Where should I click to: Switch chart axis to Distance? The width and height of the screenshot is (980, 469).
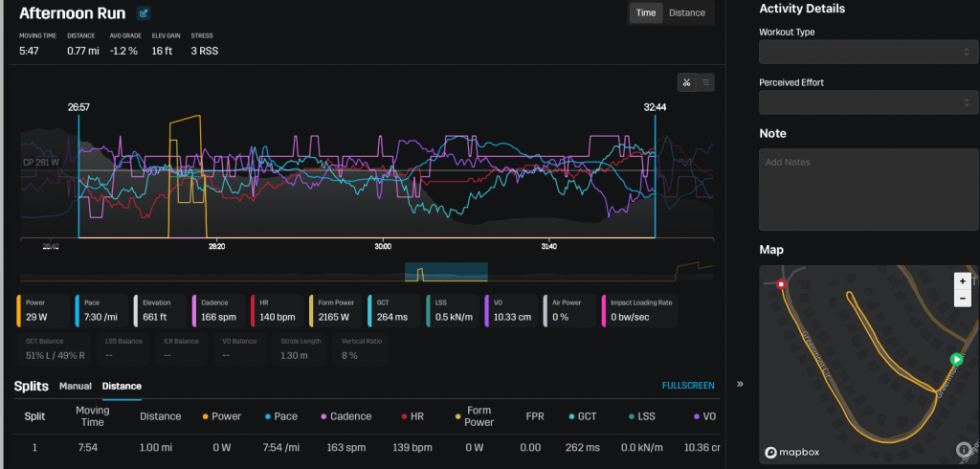[x=686, y=13]
